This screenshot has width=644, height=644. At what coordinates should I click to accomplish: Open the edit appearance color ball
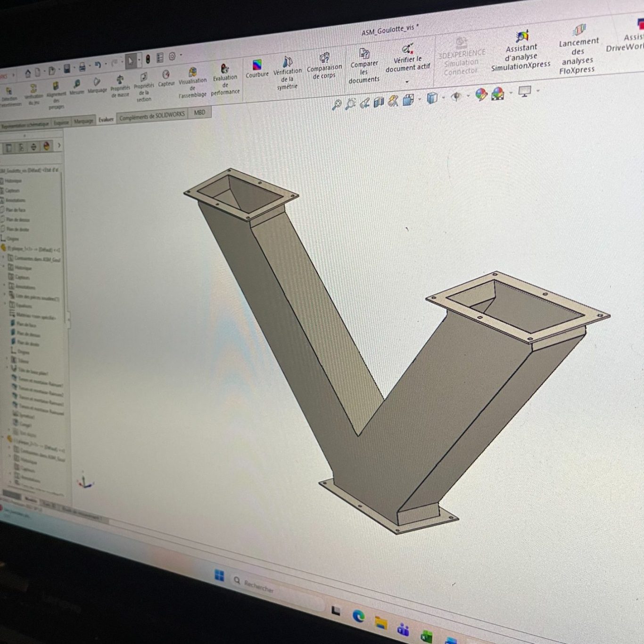pos(480,94)
